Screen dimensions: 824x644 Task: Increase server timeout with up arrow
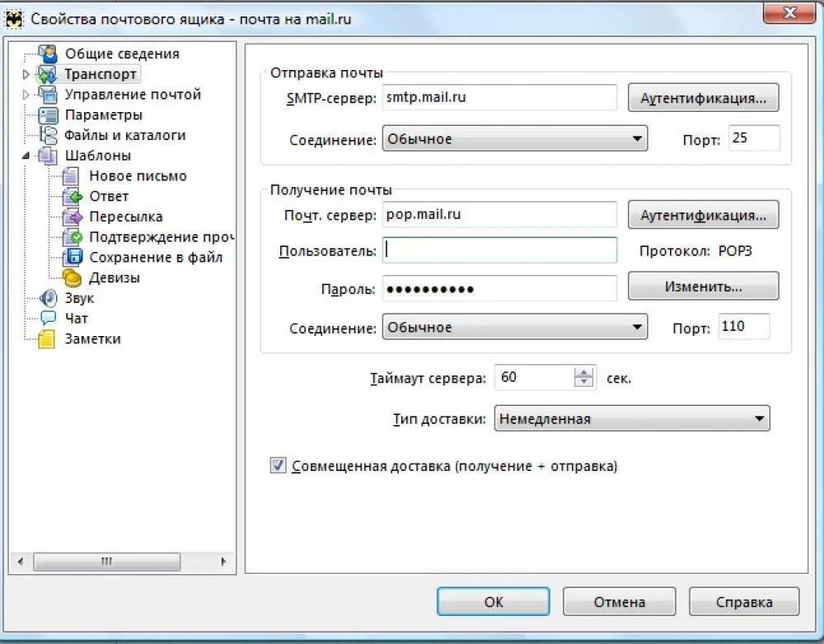point(584,372)
